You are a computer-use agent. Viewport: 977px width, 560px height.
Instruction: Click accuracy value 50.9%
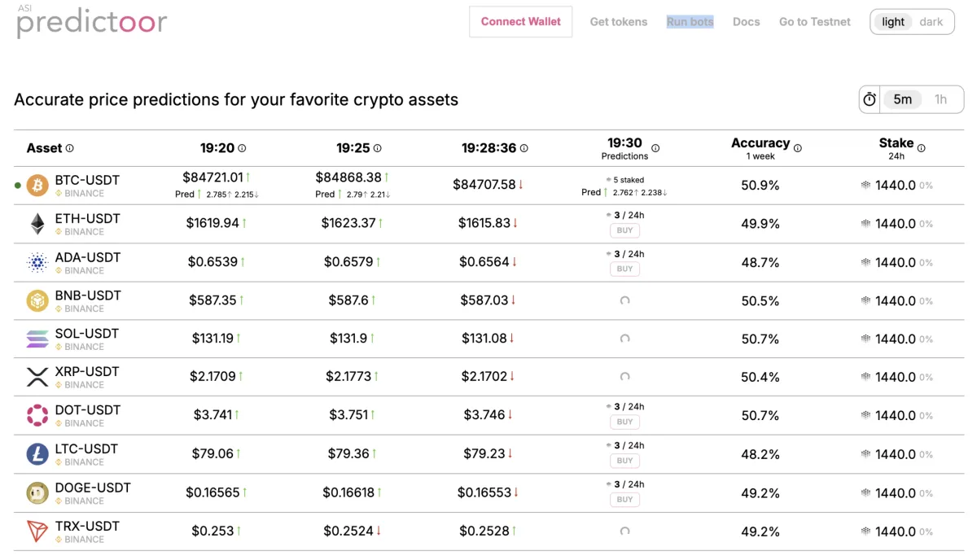760,186
